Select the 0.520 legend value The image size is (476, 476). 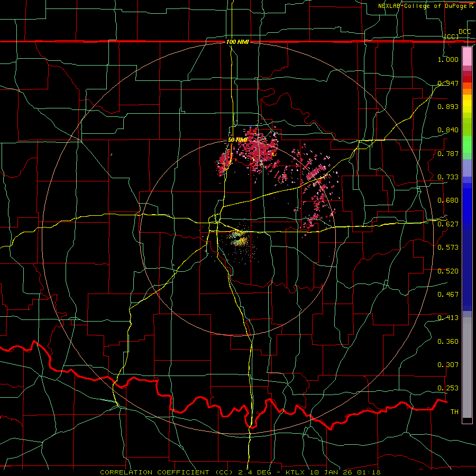[x=448, y=271]
